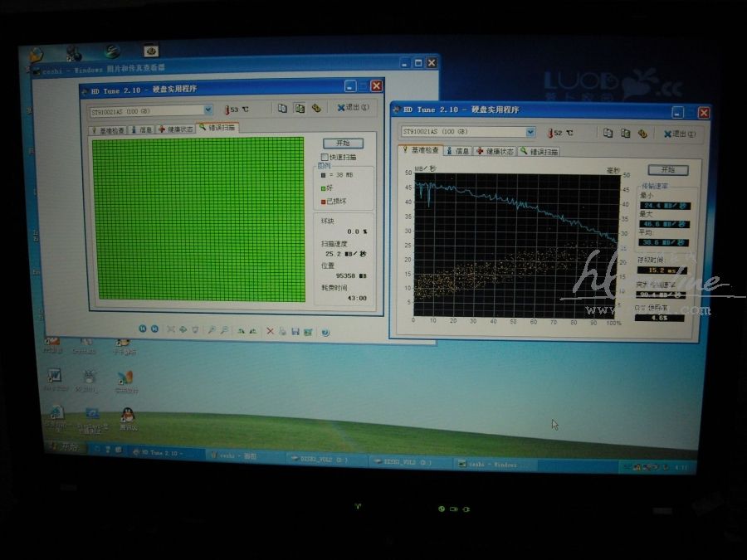747x560 pixels.
Task: Select the 基准检查 benchmark tab in right HD Tune
Action: pyautogui.click(x=421, y=150)
